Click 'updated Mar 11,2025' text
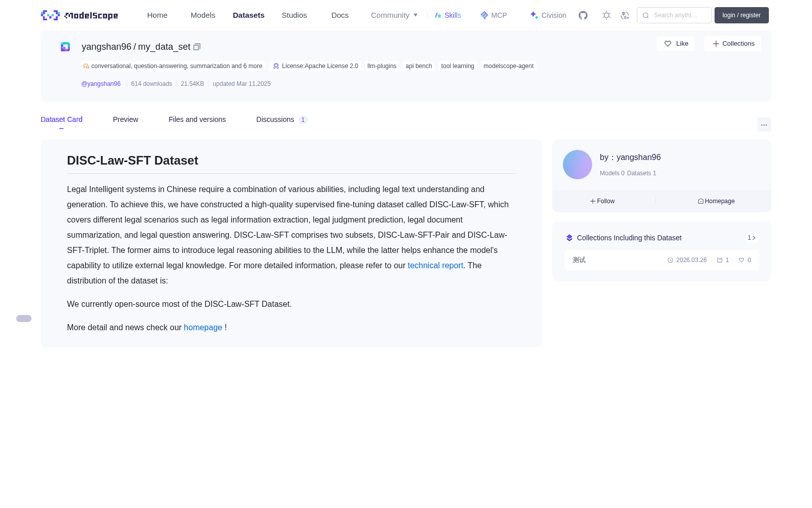The width and height of the screenshot is (812, 508). pyautogui.click(x=242, y=84)
